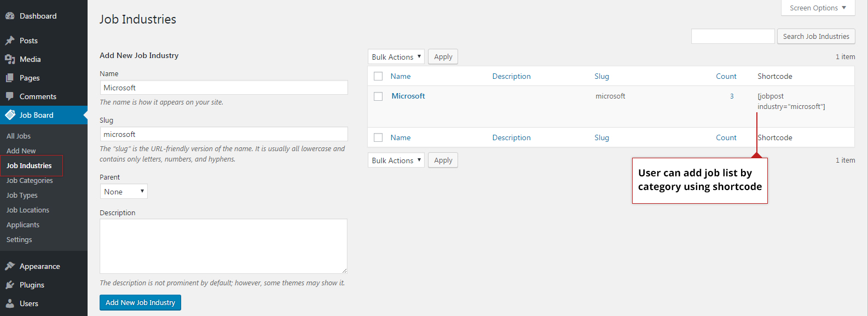Click the Dashboard gauge icon

(10, 16)
